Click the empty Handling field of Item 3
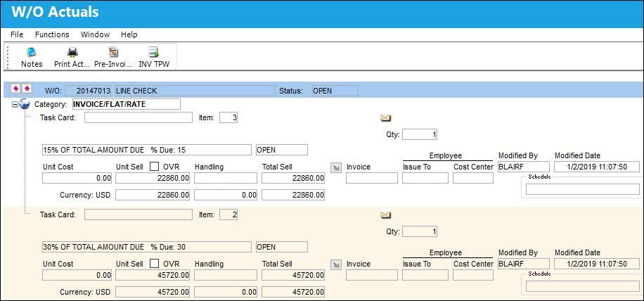This screenshot has height=301, width=644. point(226,178)
